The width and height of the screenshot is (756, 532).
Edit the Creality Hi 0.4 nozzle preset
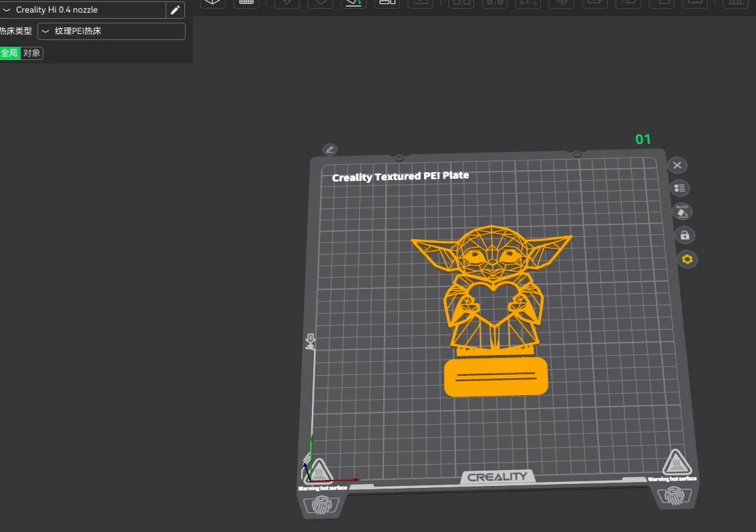175,9
